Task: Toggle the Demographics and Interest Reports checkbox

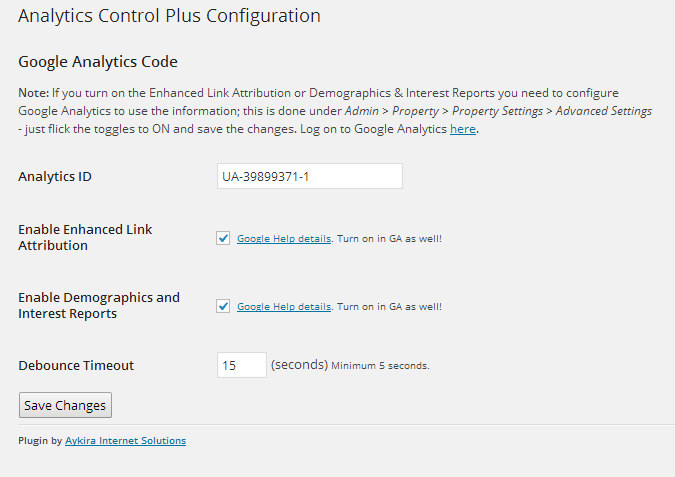Action: (x=223, y=306)
